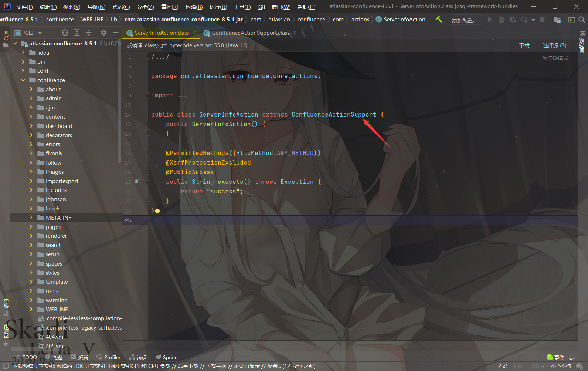Click the Build project hammer icon

pos(439,20)
